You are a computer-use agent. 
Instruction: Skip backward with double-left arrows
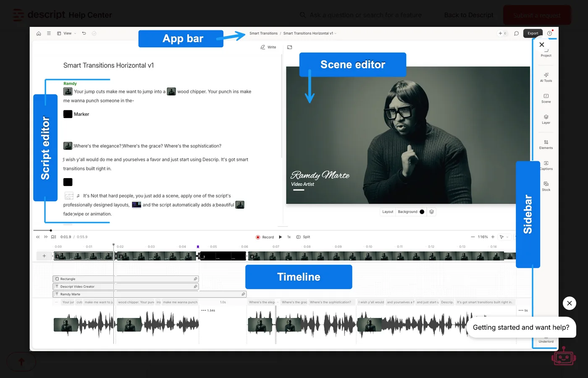pos(38,237)
